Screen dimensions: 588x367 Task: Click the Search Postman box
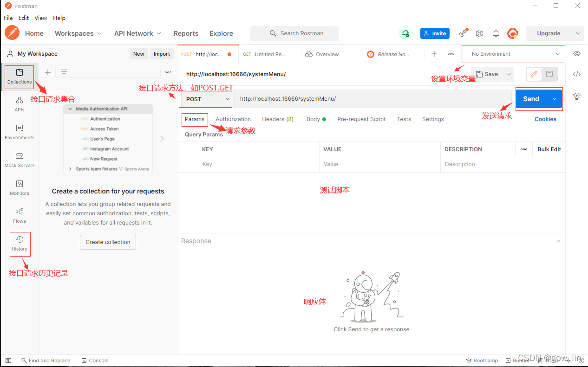pyautogui.click(x=294, y=33)
